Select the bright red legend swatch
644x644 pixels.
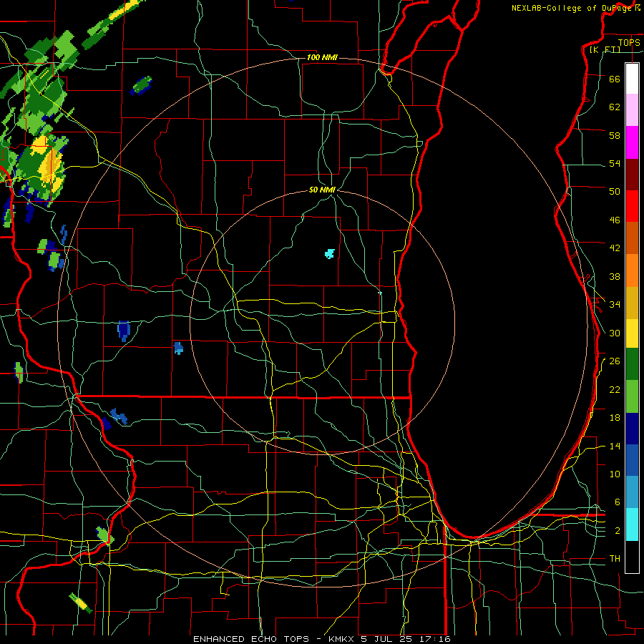point(632,206)
